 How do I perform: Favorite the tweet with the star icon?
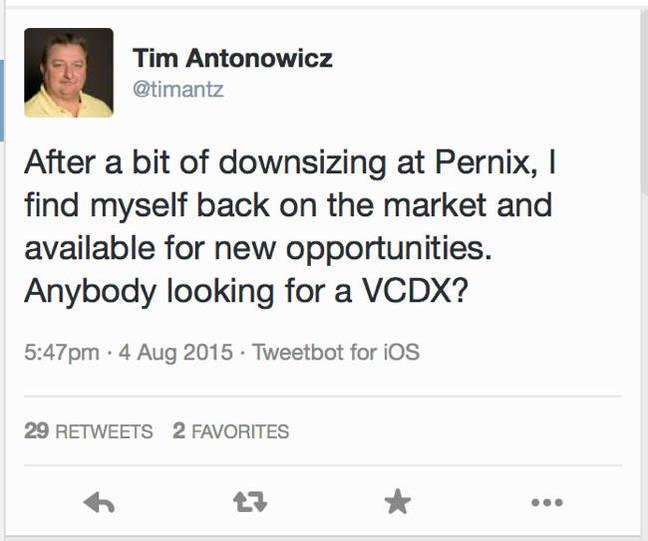pyautogui.click(x=398, y=501)
